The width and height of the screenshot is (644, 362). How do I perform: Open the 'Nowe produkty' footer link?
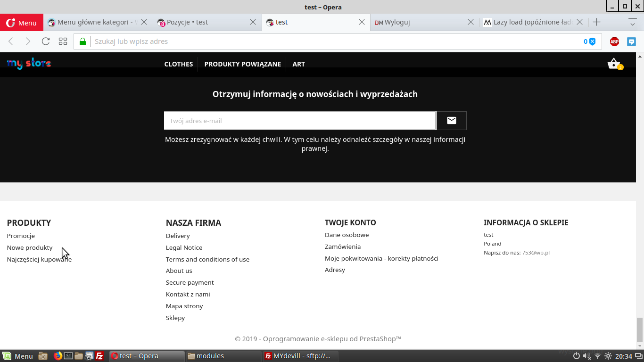(x=30, y=247)
